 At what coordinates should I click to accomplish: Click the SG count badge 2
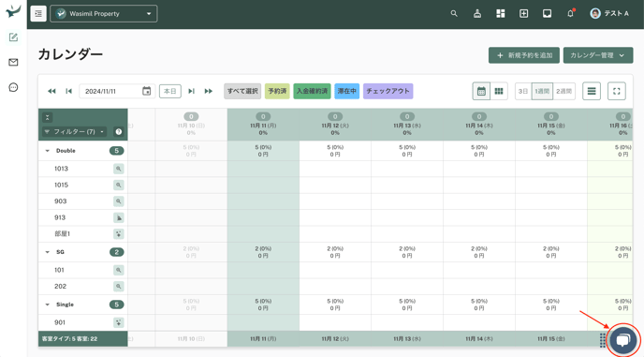pos(117,252)
